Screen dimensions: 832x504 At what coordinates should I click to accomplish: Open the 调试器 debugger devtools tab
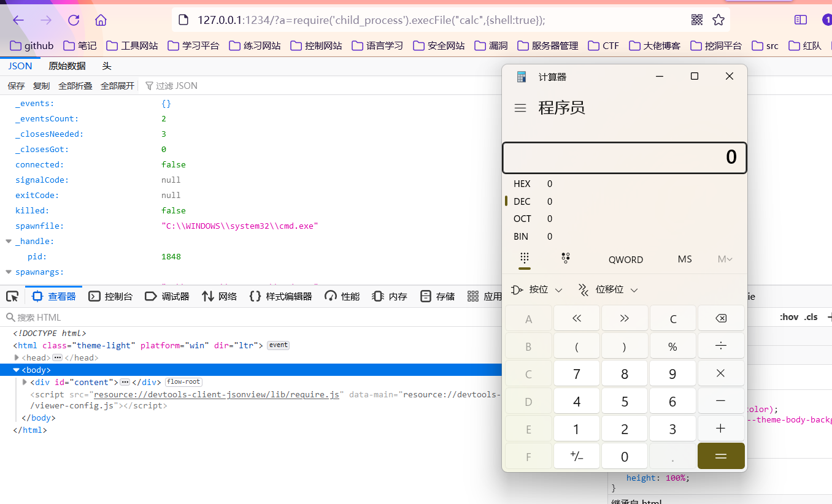tap(167, 297)
